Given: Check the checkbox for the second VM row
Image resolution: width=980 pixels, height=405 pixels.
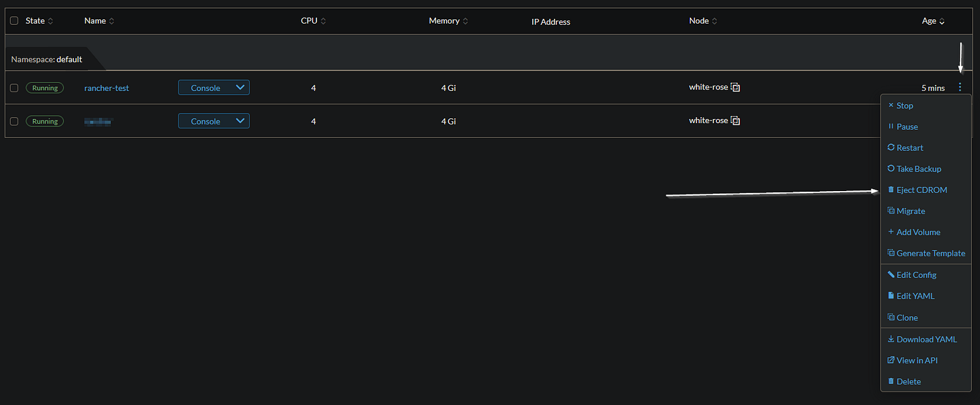Looking at the screenshot, I should 14,121.
